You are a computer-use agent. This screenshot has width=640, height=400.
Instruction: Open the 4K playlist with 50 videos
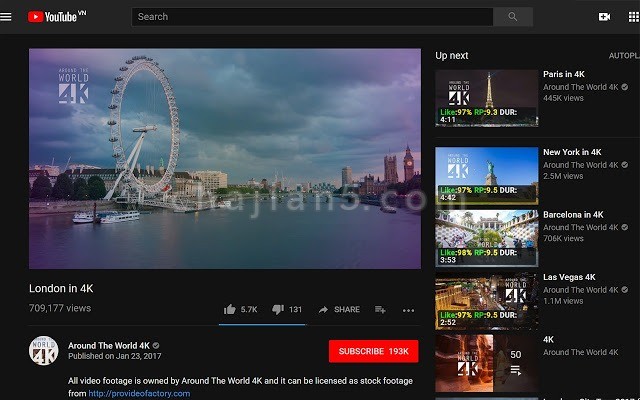487,363
